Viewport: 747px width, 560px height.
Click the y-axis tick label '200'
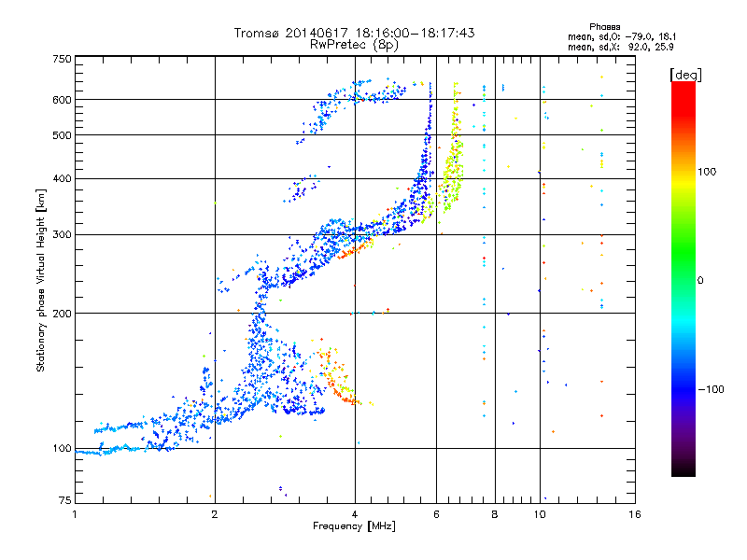[62, 314]
